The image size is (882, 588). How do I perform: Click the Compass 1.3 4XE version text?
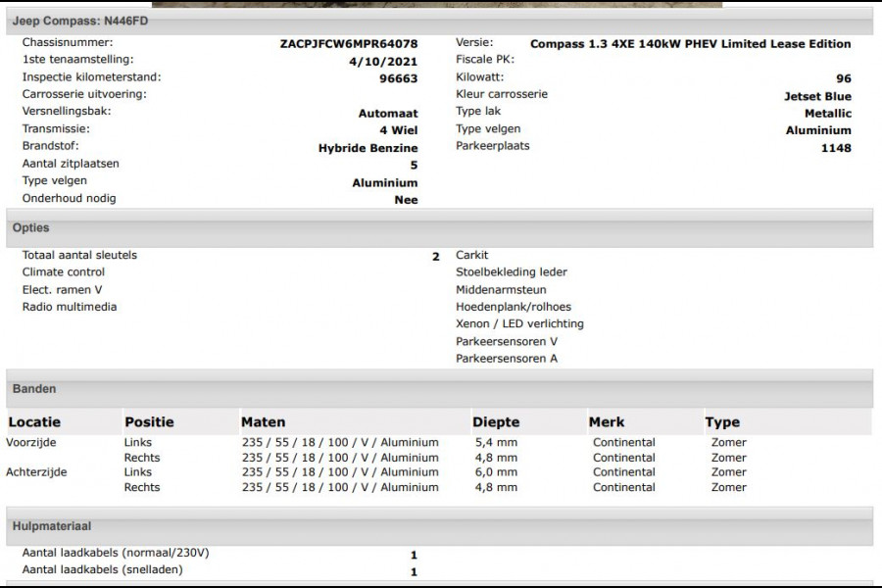click(690, 44)
